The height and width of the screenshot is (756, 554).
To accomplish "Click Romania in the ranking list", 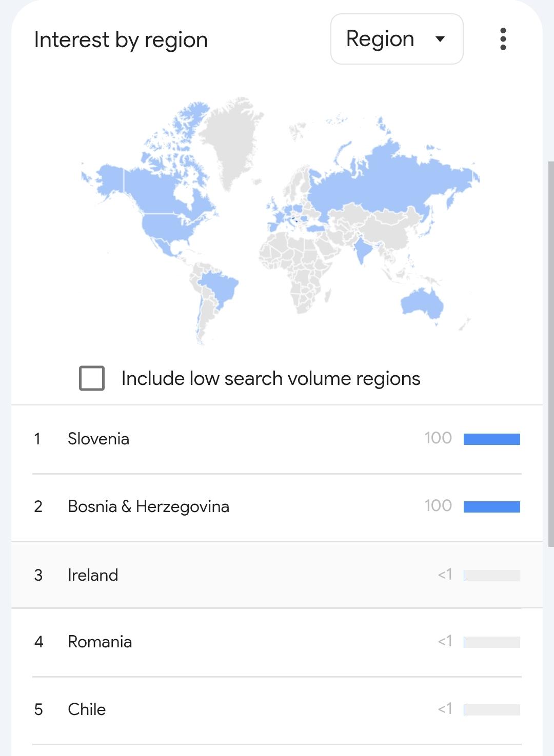I will point(100,642).
